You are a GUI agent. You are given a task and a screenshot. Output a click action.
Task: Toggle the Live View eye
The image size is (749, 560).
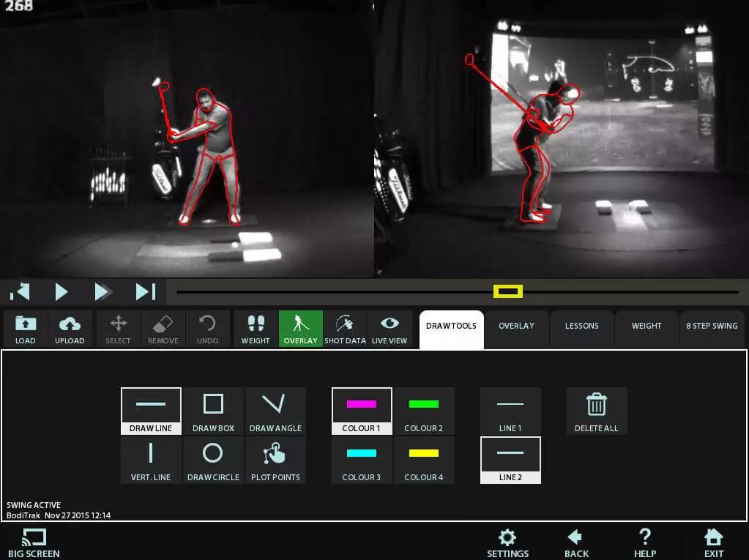tap(390, 329)
